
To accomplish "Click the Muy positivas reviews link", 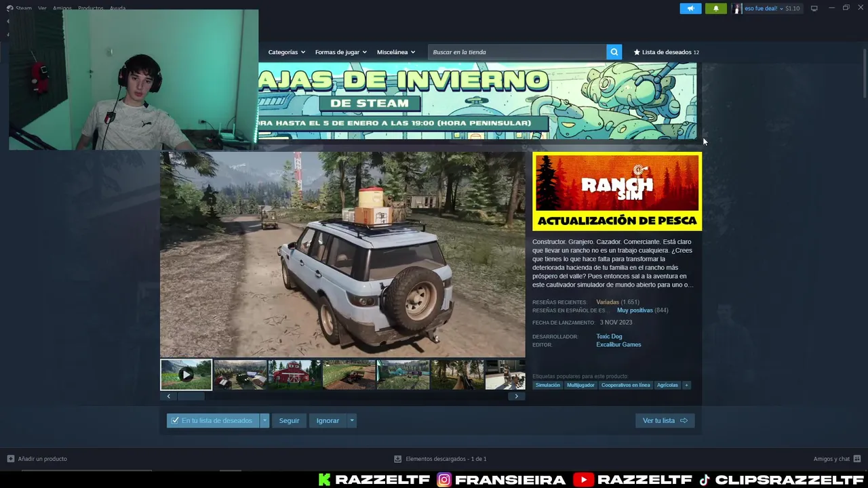I will pyautogui.click(x=635, y=310).
